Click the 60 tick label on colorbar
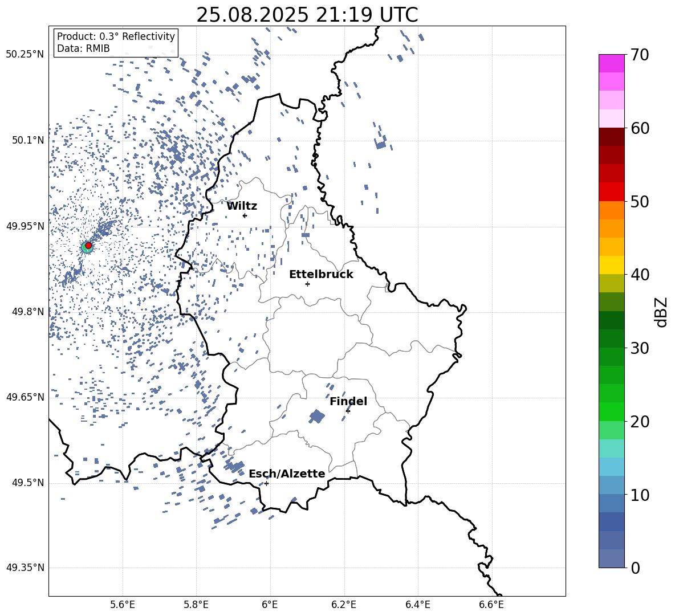The height and width of the screenshot is (616, 675). 640,128
